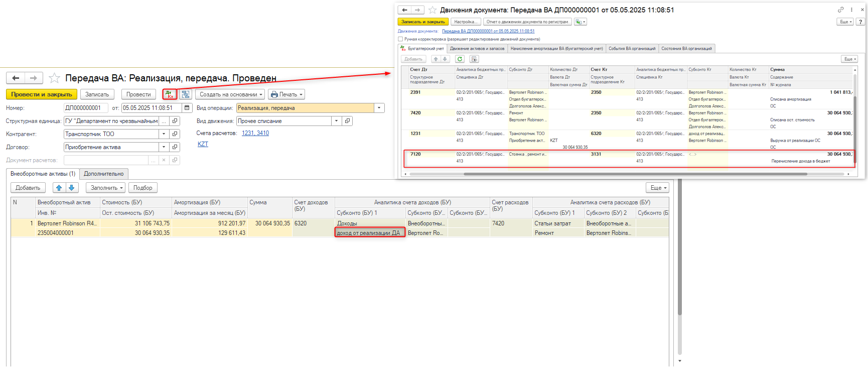
Task: Click Номер field ДП000000001
Action: 85,108
